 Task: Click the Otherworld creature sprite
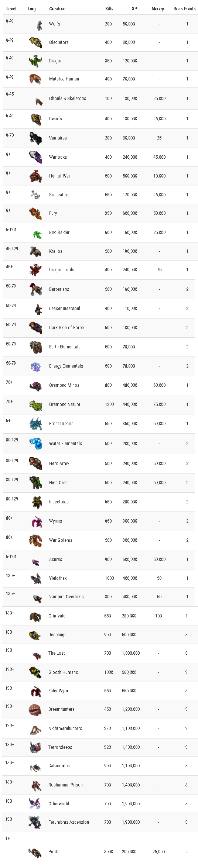click(35, 803)
